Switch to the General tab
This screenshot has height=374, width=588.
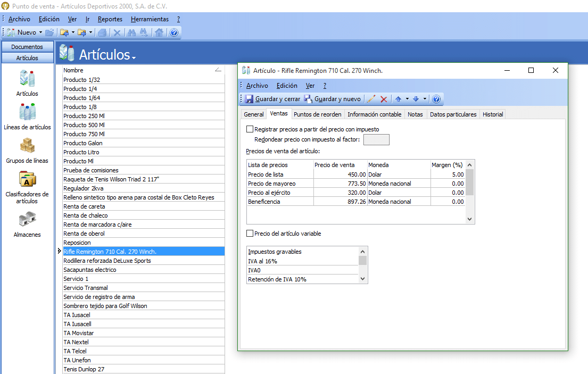(254, 114)
